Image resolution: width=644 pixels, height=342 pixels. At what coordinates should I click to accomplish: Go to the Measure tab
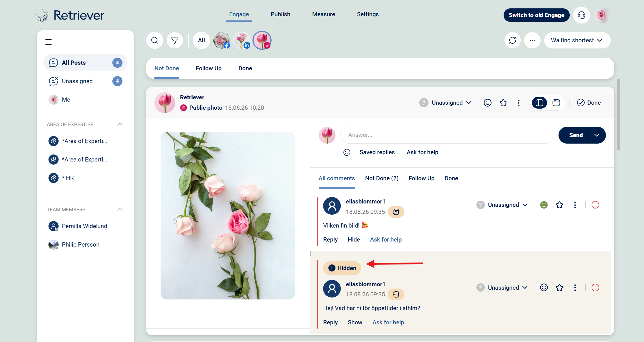(x=324, y=14)
